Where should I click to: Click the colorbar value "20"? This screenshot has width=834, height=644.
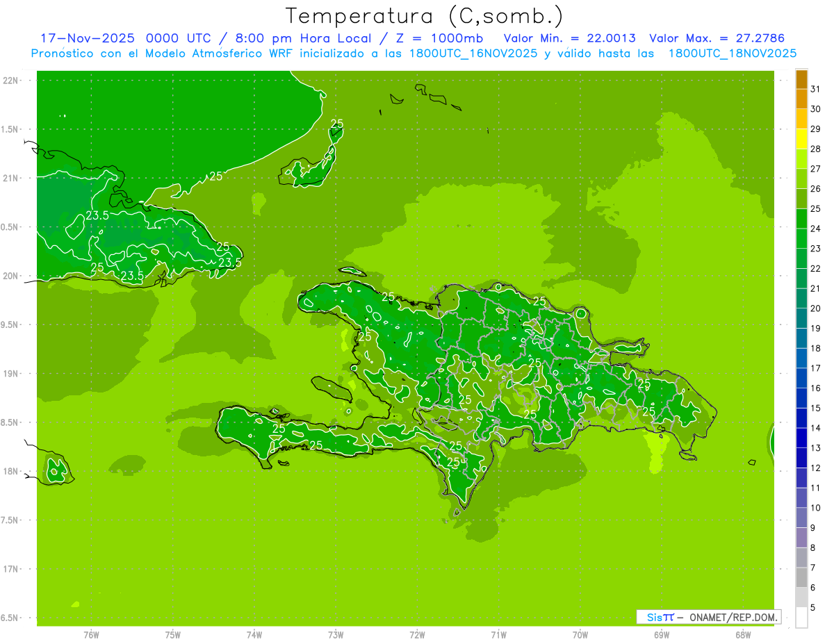[815, 308]
